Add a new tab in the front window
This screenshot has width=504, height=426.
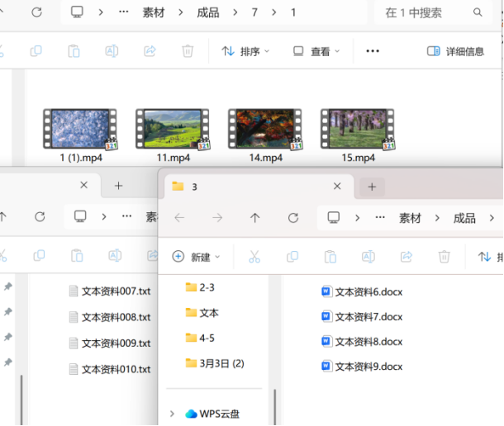pyautogui.click(x=372, y=187)
